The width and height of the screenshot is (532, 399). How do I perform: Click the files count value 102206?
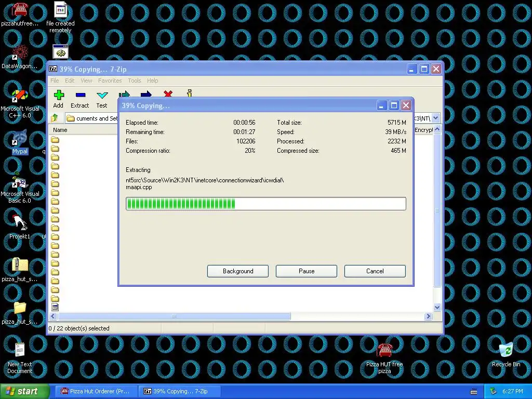click(246, 141)
